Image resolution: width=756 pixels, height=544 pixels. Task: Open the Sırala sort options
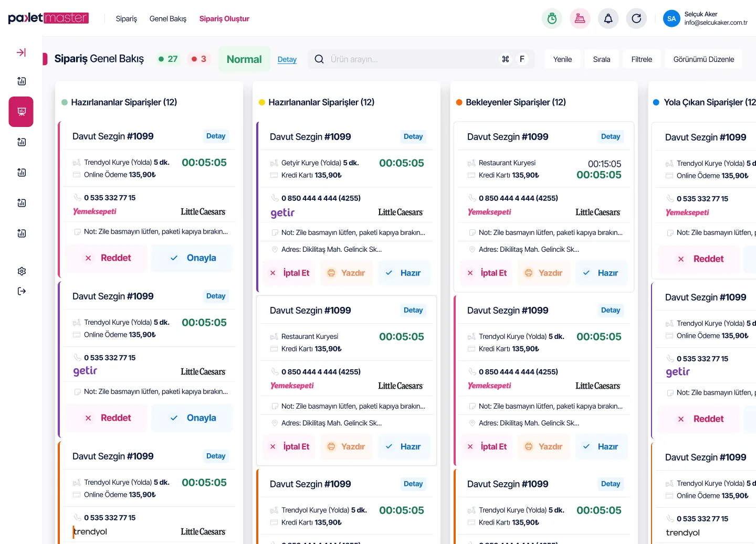[602, 59]
